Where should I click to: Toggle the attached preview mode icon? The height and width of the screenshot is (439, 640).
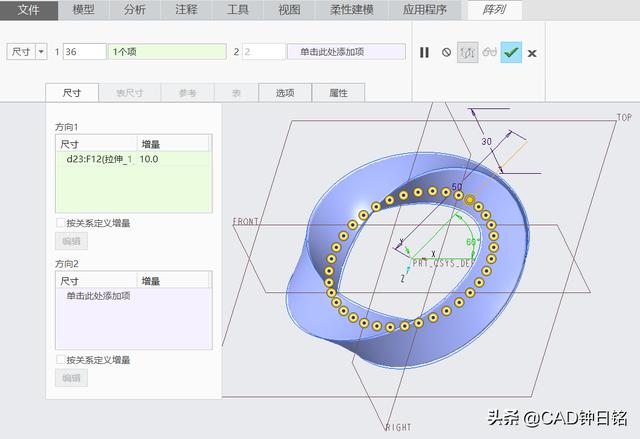[467, 52]
